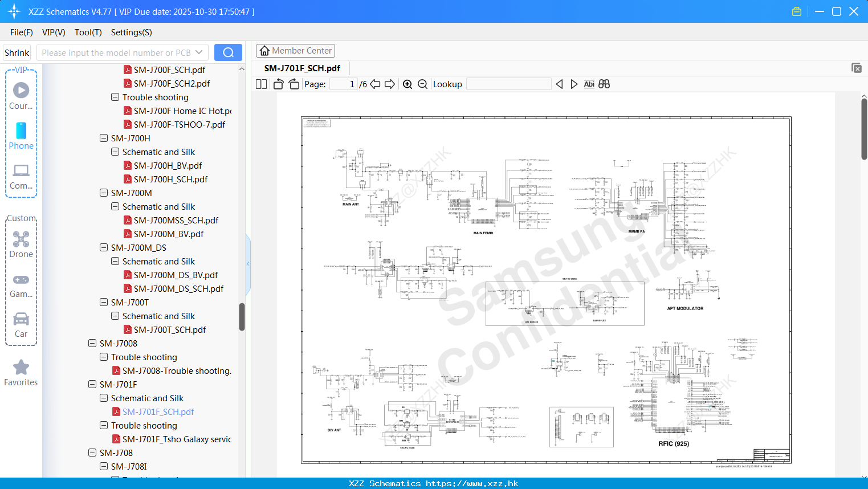868x489 pixels.
Task: Select the Drone category icon
Action: click(x=21, y=244)
